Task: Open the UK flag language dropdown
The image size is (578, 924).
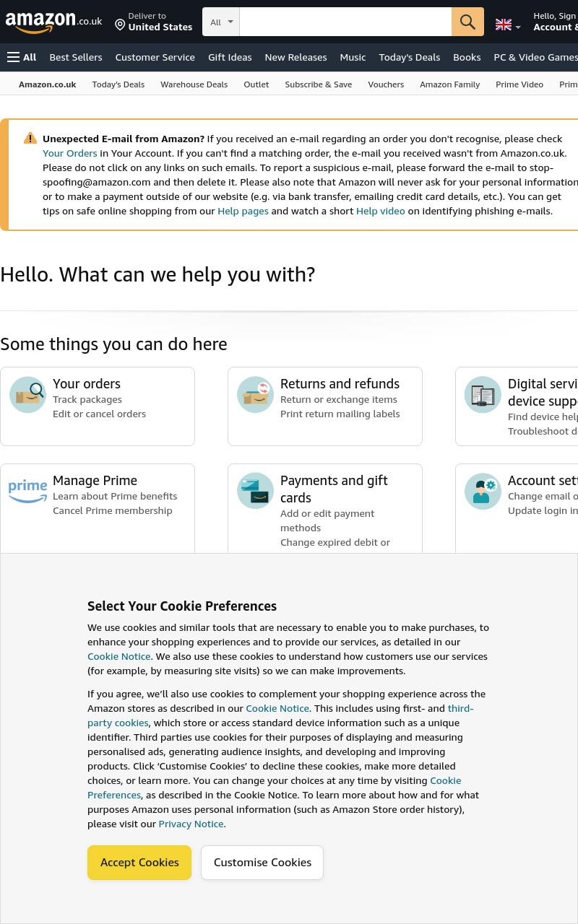Action: 508,25
